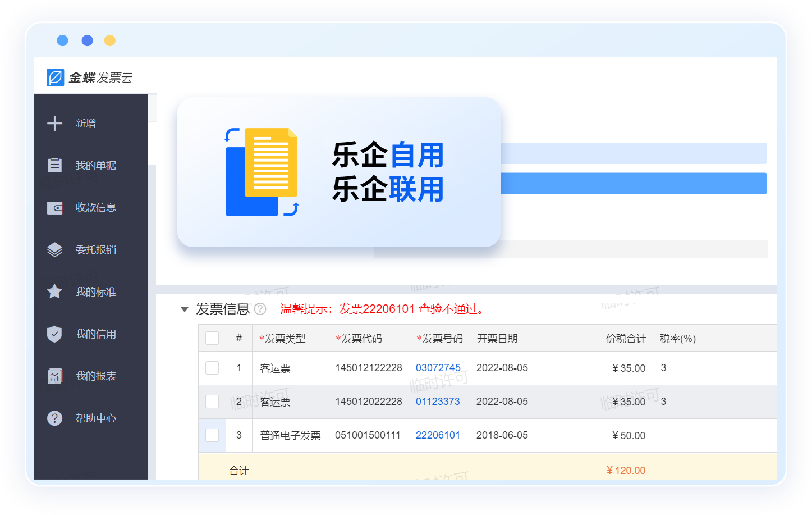Open invoice number link 03072745

[438, 368]
